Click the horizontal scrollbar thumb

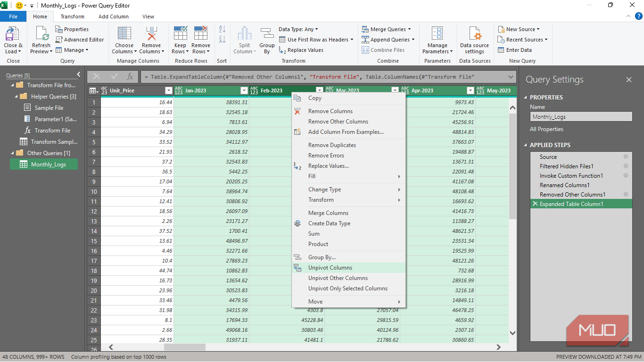tap(185, 347)
